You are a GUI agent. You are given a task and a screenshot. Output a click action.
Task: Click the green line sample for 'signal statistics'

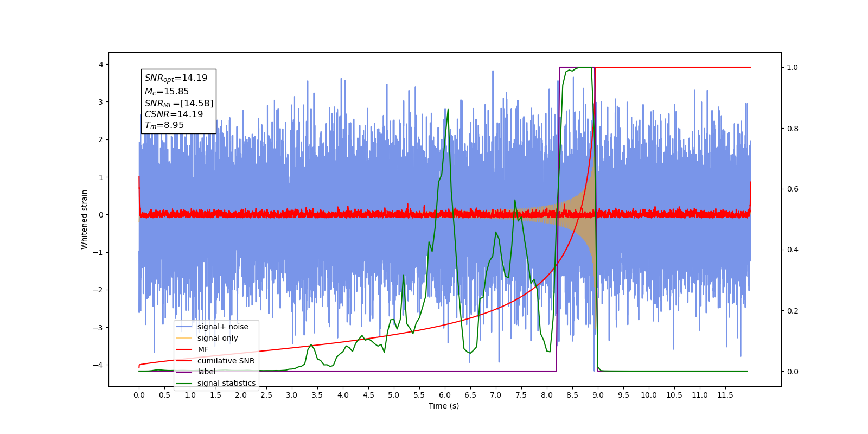[185, 383]
